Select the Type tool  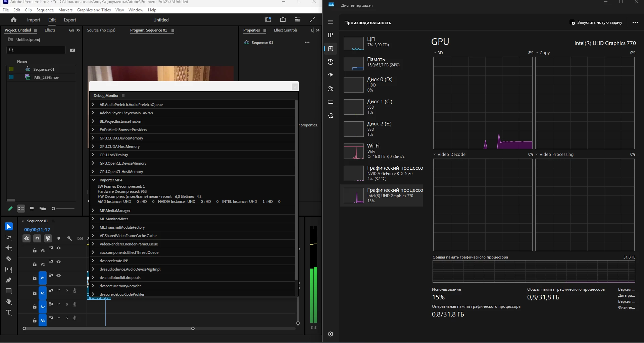tap(9, 312)
